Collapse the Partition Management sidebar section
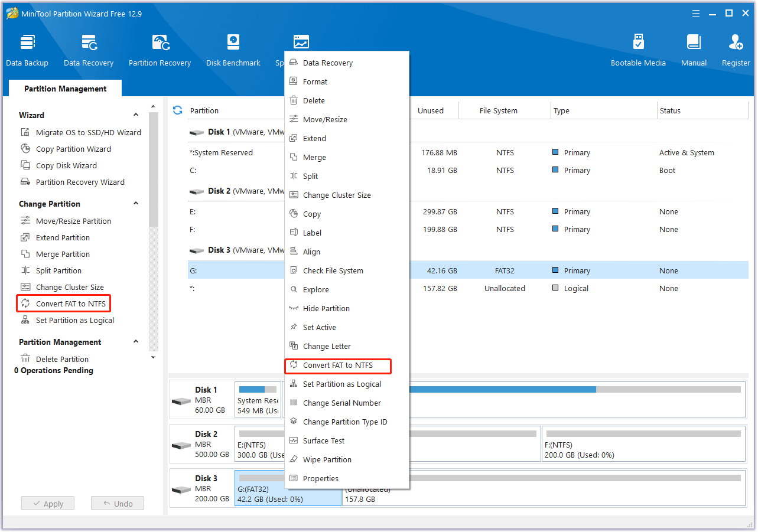 [x=136, y=342]
